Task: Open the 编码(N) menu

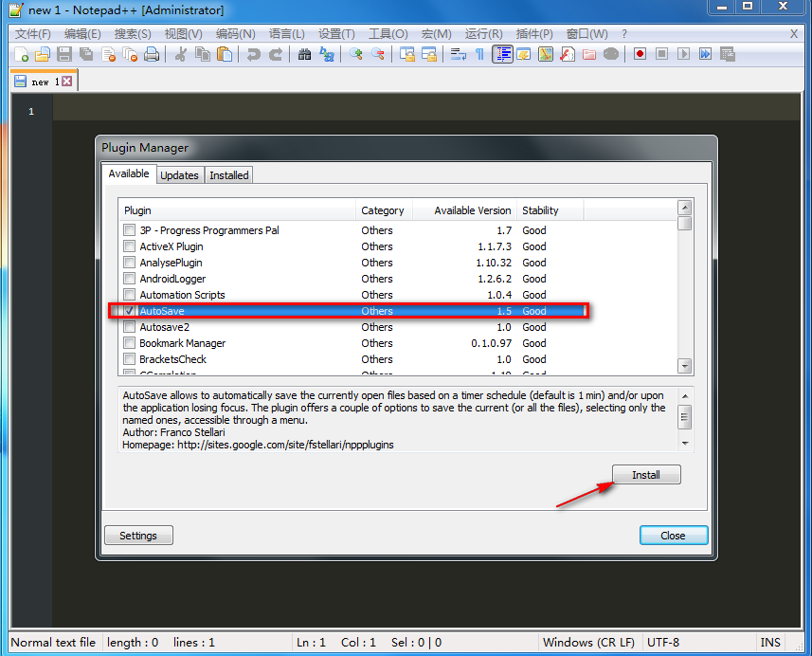Action: (x=236, y=34)
